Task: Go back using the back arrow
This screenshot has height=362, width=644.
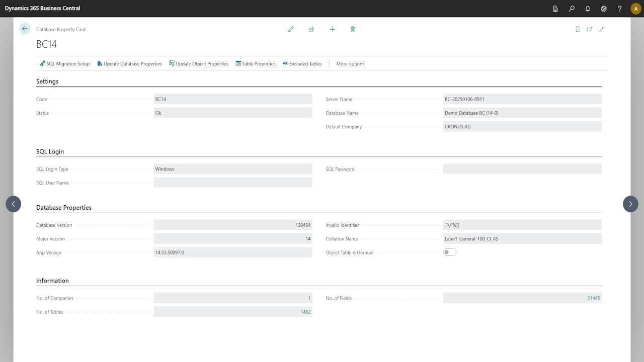Action: pos(25,29)
